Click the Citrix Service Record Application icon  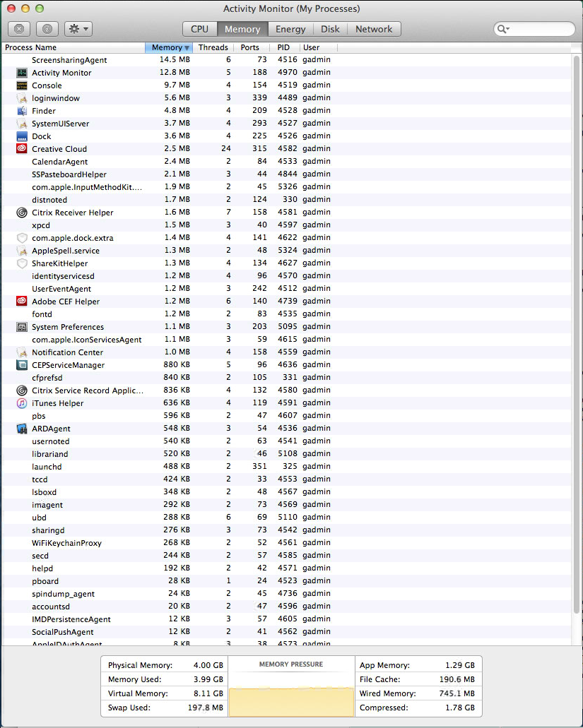click(x=22, y=390)
